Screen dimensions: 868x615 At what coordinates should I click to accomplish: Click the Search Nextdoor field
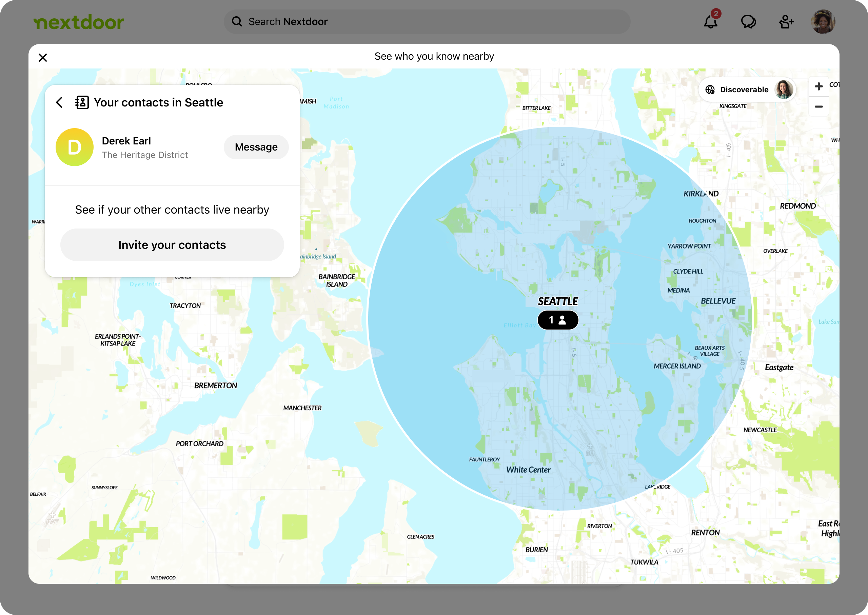pos(427,22)
